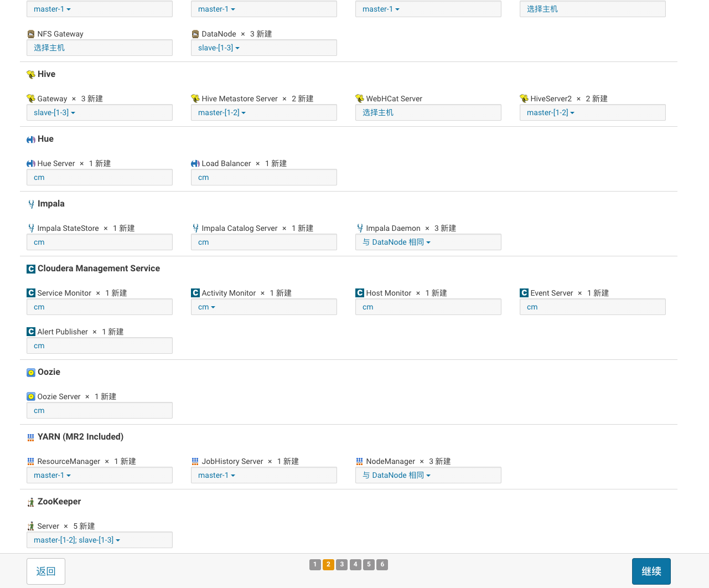709x588 pixels.
Task: Click the Impala Daemon icon
Action: (x=360, y=228)
